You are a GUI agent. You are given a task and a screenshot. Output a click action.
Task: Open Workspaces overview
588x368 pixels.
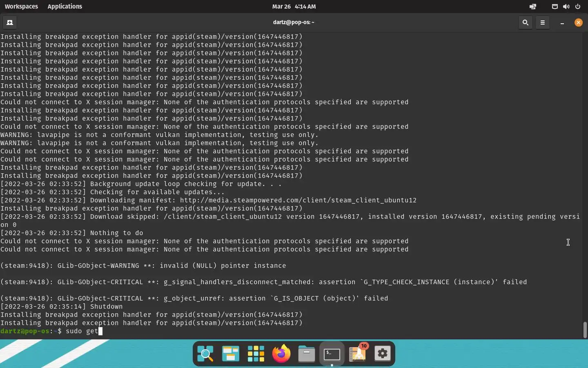[x=21, y=7]
